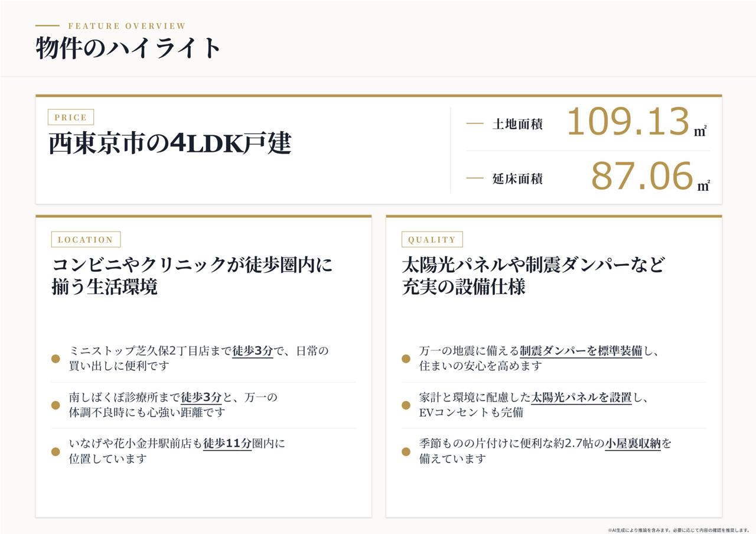Click the underlined 小屋裏収納 text

click(633, 444)
